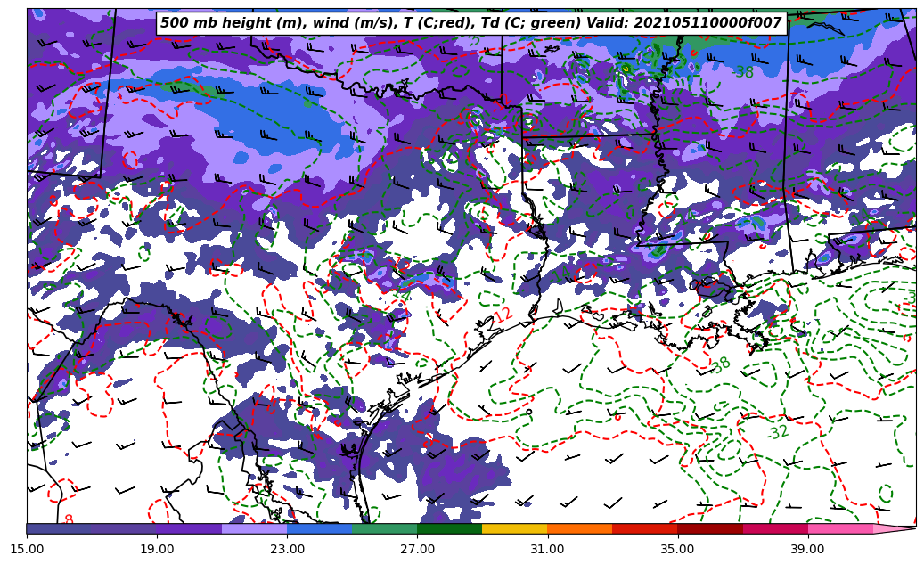Click the yellow 29–31 colorbar segment
This screenshot has height=564, width=924.
[515, 528]
